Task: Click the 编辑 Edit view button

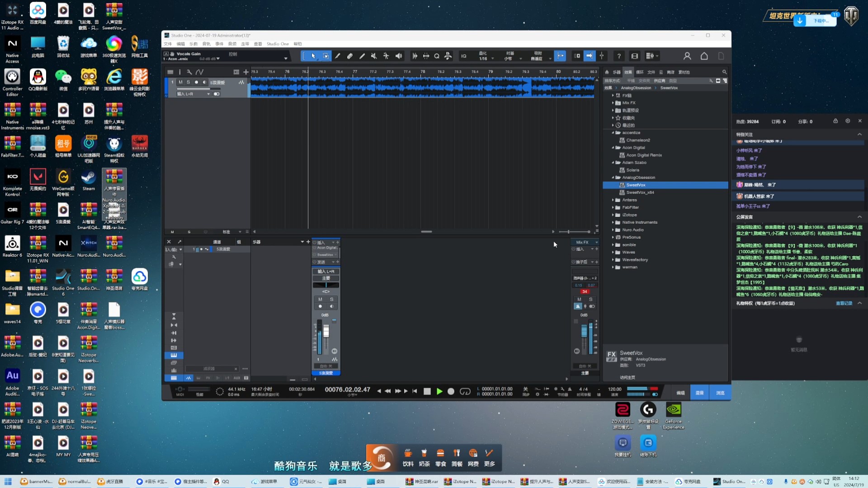Action: click(x=680, y=393)
